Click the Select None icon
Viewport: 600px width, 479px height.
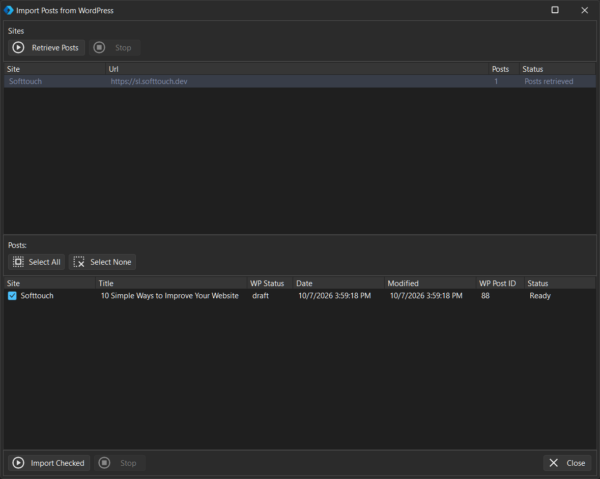pyautogui.click(x=79, y=262)
